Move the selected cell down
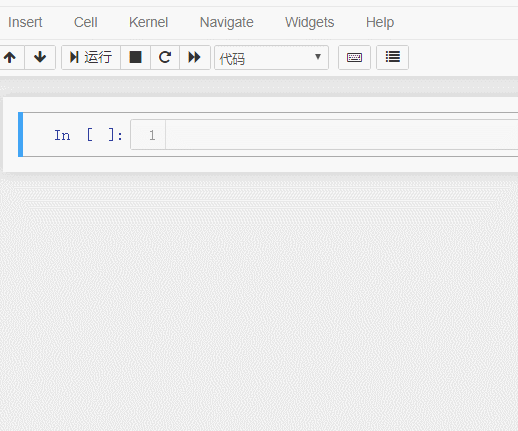Screen dimensions: 518x431 pos(40,57)
